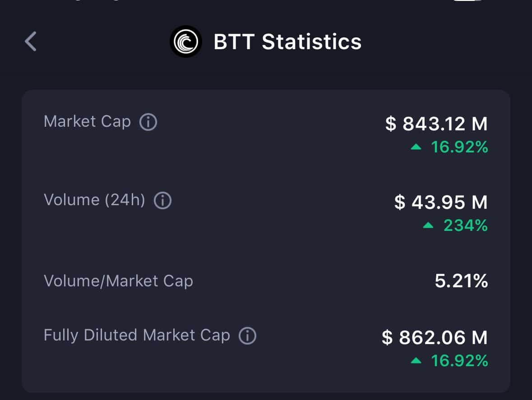Select the $ 862.06 M value
Viewport: 532px width, 400px height.
point(435,337)
